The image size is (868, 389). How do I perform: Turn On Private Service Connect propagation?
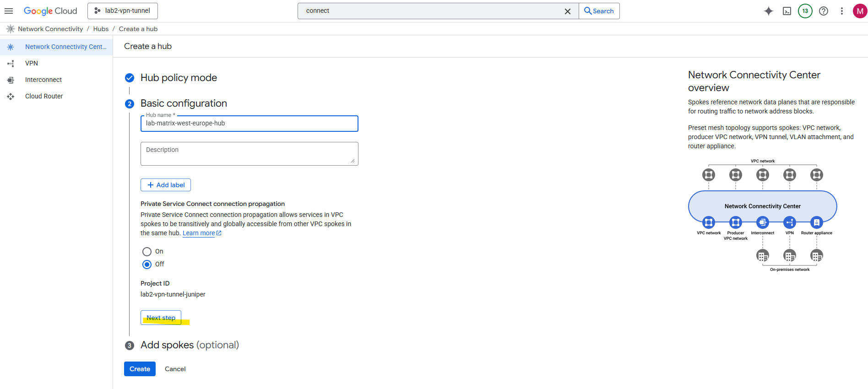pyautogui.click(x=147, y=252)
